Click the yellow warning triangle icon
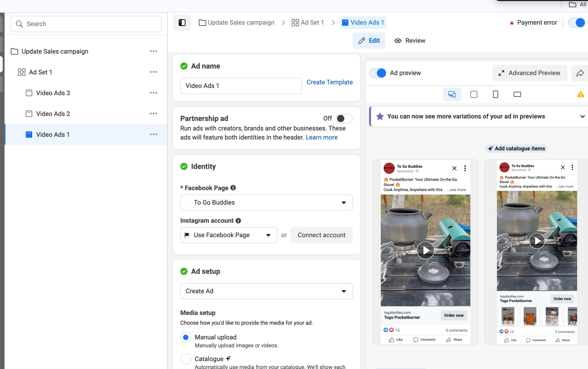Viewport: 588px width, 369px height. tap(580, 94)
